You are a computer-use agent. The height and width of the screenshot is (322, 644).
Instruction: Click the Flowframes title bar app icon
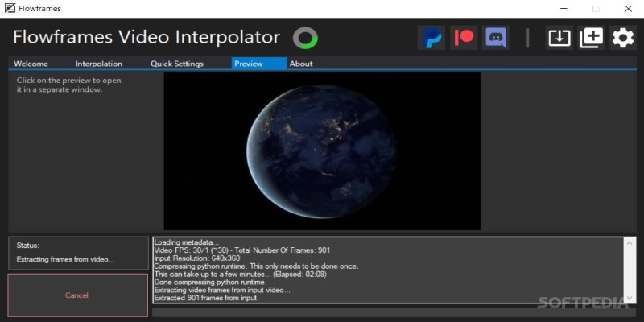pos(8,9)
